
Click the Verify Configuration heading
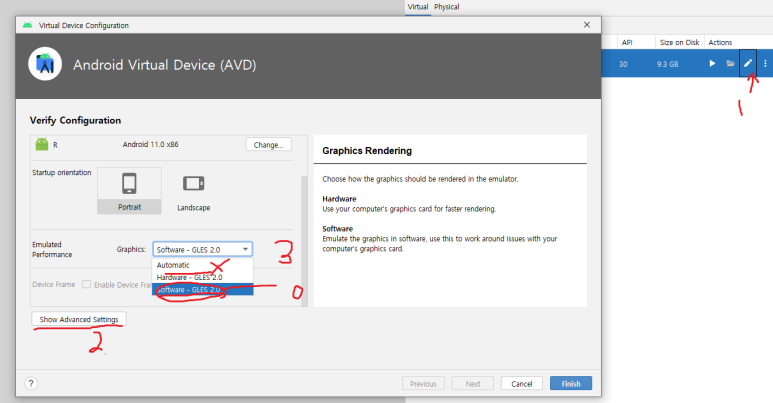(x=75, y=120)
